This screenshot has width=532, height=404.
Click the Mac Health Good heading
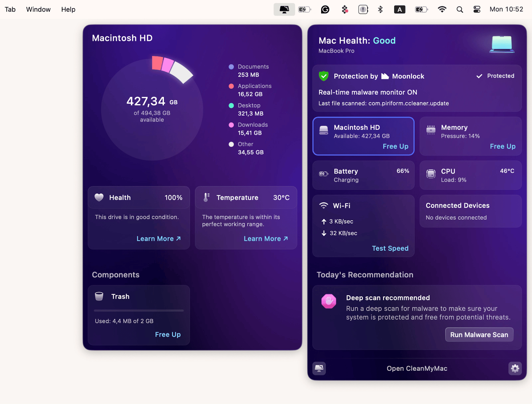tap(357, 41)
